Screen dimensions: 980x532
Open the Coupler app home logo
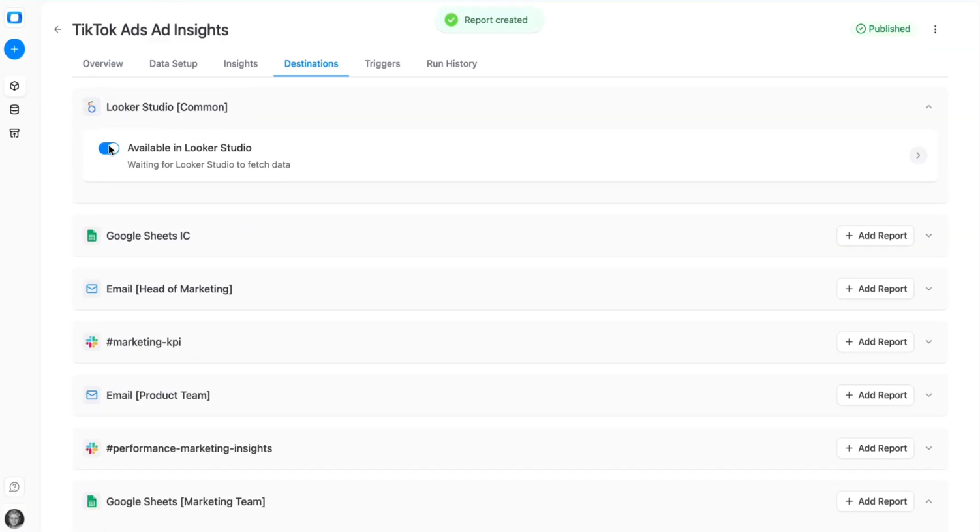click(x=14, y=18)
